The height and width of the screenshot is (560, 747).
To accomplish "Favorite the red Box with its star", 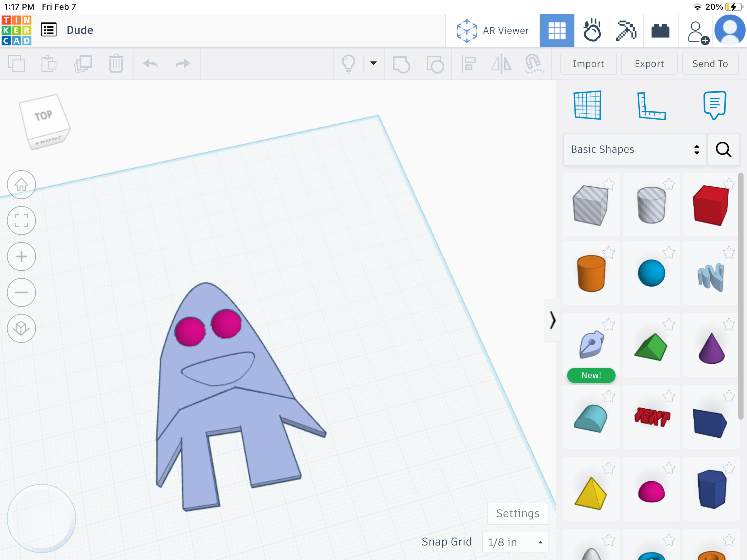I will [729, 184].
